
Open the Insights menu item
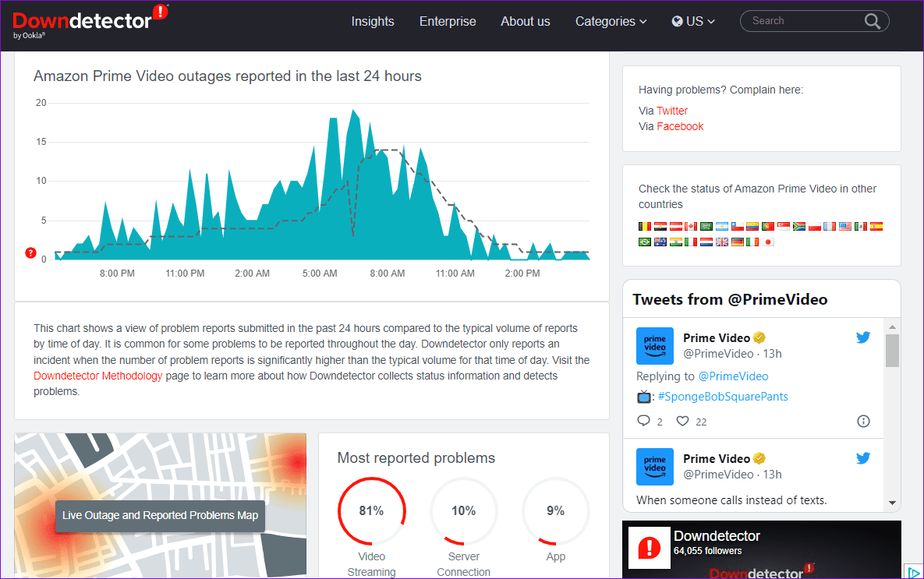(x=373, y=21)
